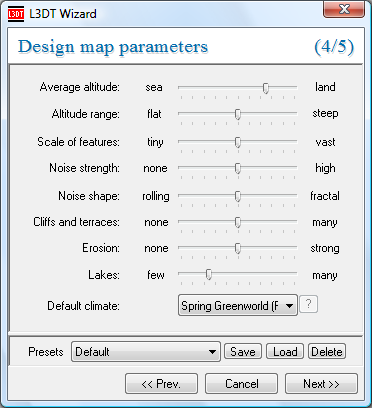Click the 'Altitude range:' label

pos(86,114)
